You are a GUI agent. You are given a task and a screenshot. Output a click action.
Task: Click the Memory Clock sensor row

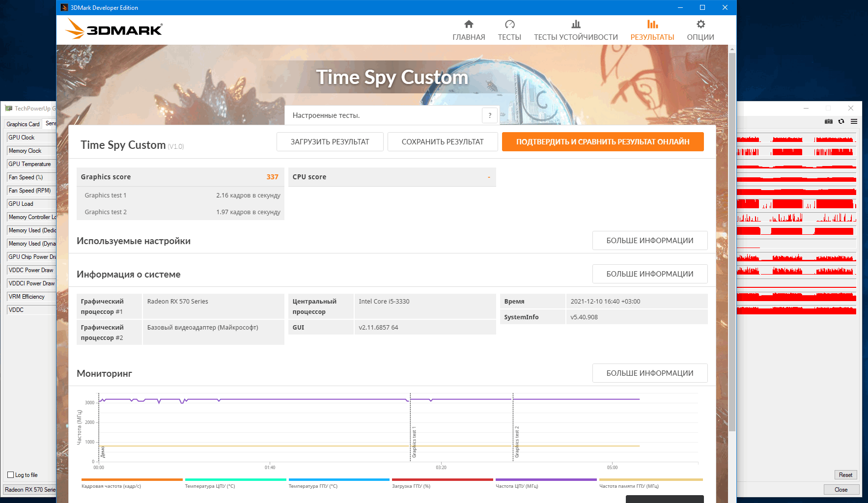click(x=31, y=151)
